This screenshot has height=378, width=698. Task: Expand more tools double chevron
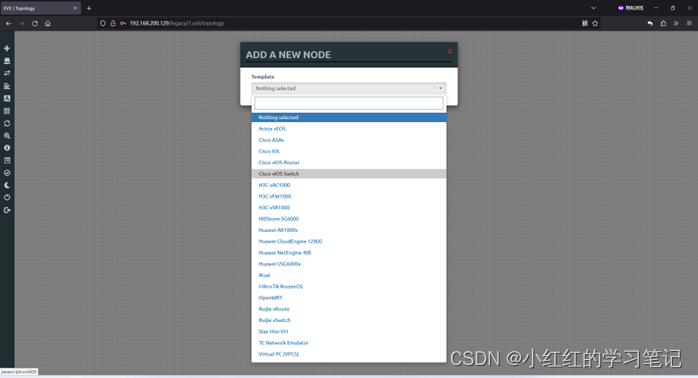tap(676, 23)
